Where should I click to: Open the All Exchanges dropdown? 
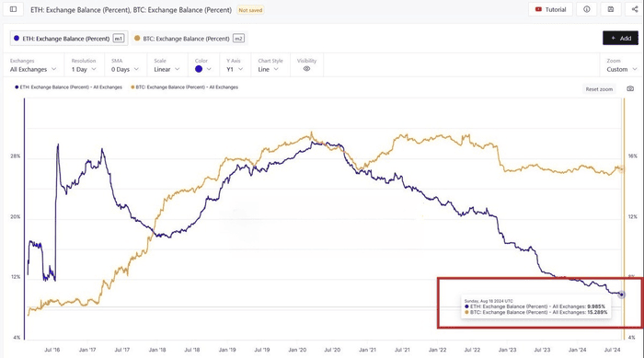tap(33, 69)
